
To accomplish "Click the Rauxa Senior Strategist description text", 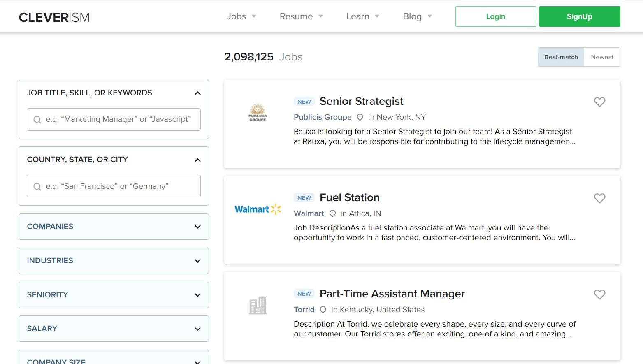I will [x=434, y=137].
